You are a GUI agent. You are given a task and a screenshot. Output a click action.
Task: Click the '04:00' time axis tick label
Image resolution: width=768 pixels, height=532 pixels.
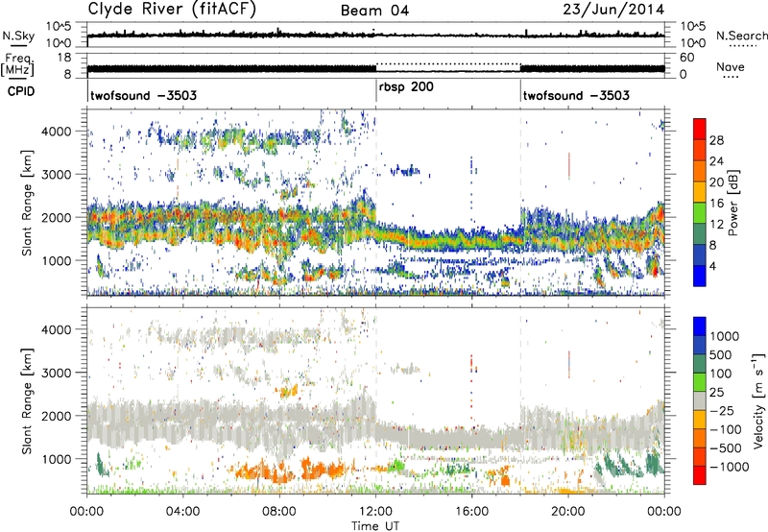(x=183, y=512)
